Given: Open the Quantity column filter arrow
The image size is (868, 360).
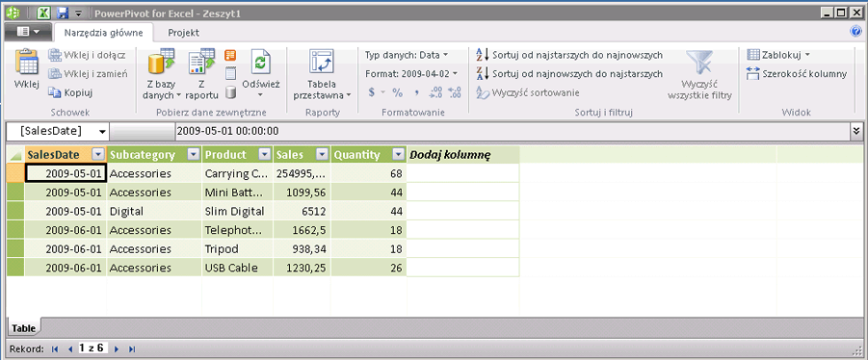Looking at the screenshot, I should point(398,155).
